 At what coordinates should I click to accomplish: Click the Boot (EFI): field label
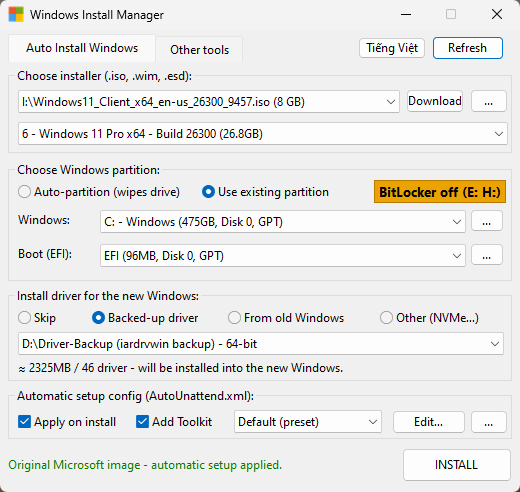point(45,254)
